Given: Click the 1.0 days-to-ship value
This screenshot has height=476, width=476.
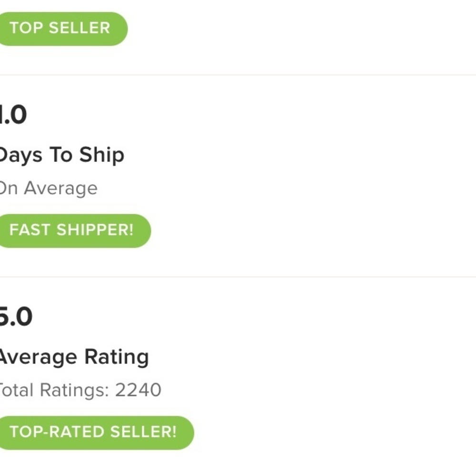Looking at the screenshot, I should tap(13, 115).
